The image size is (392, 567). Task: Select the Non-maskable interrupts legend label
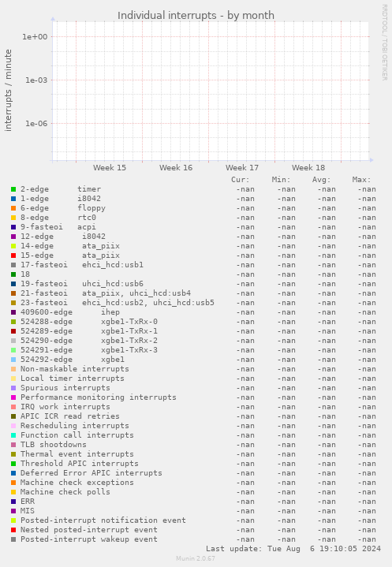74,369
